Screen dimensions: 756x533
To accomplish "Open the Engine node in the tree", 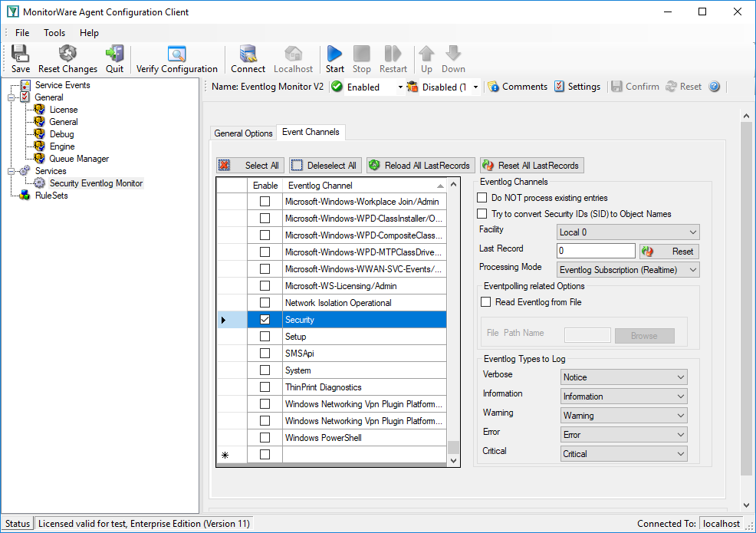I will [62, 146].
